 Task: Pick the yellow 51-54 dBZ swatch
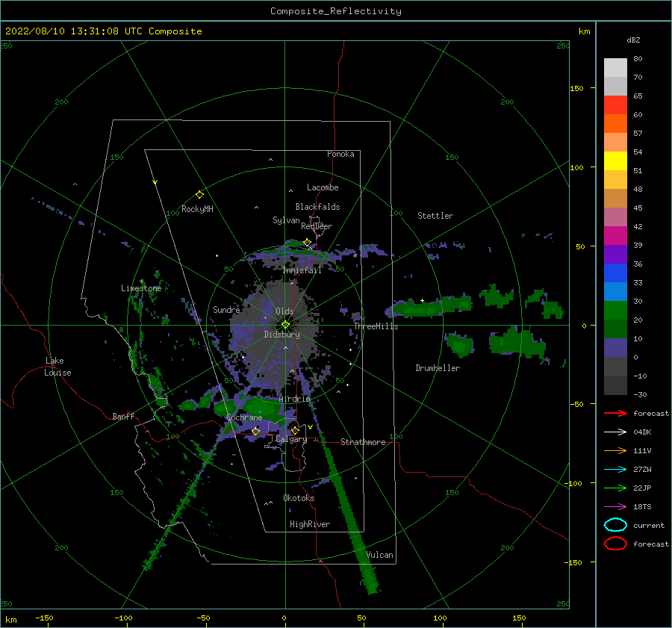[615, 161]
